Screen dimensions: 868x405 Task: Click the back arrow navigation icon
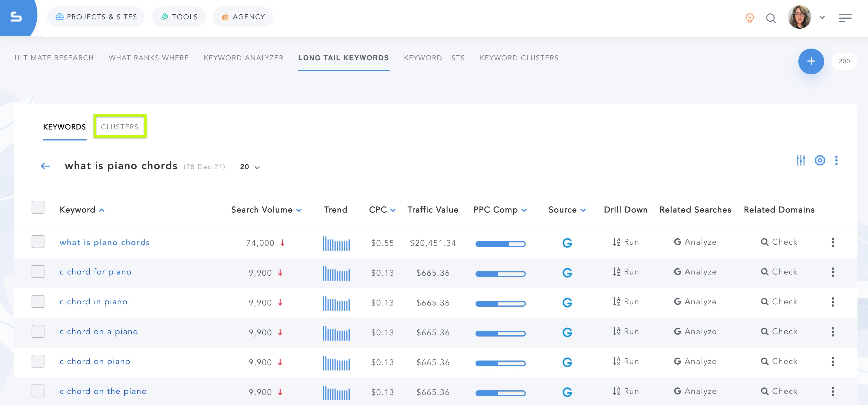(x=46, y=166)
